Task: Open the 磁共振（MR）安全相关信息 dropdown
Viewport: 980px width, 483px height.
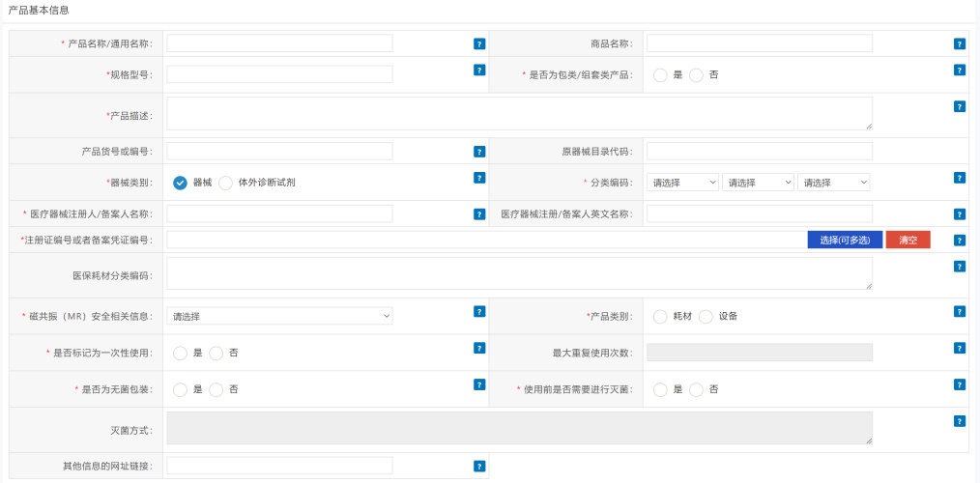Action: 279,316
